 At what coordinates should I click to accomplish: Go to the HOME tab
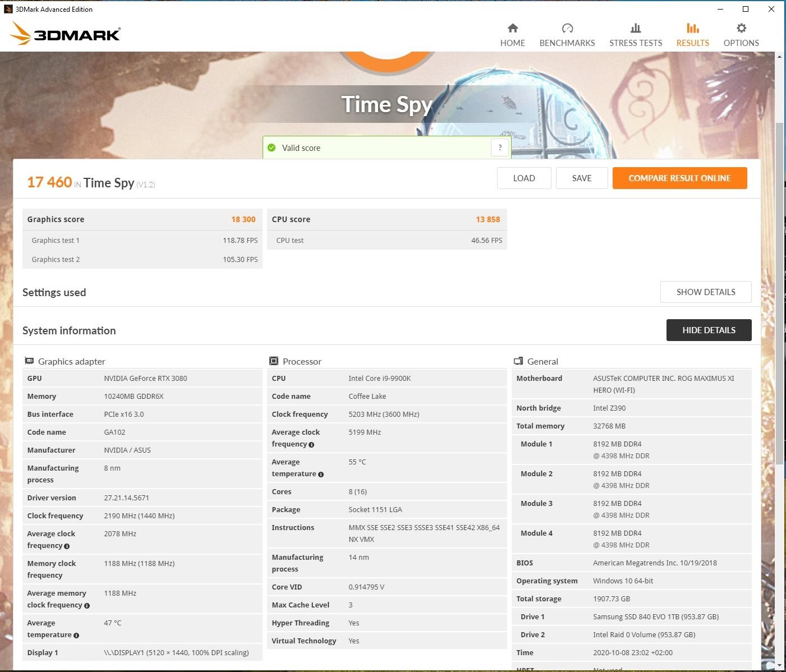[x=513, y=35]
